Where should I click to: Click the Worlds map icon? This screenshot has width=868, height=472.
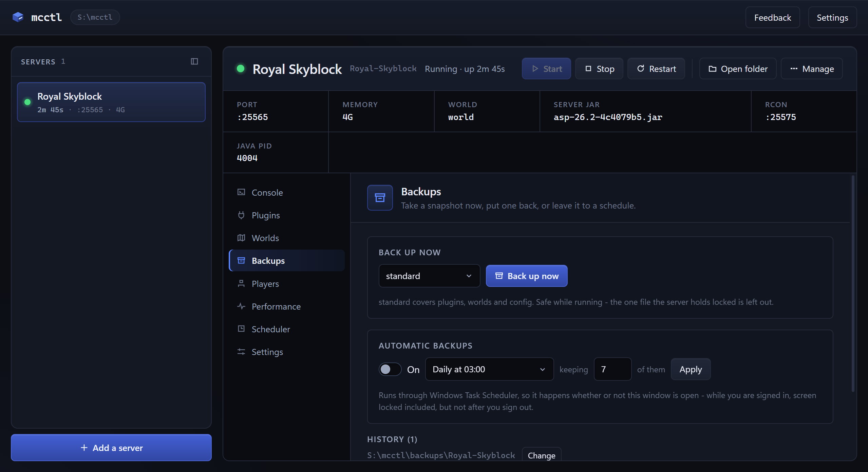[241, 238]
